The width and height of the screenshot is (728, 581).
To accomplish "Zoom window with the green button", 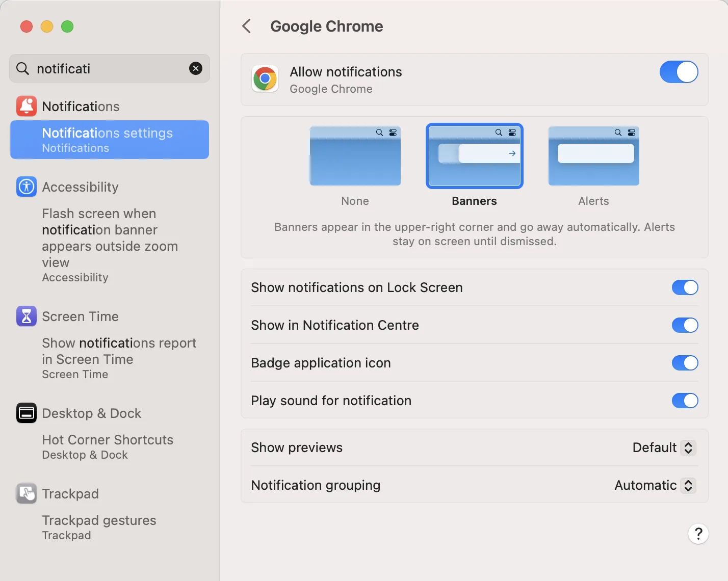I will (x=67, y=27).
